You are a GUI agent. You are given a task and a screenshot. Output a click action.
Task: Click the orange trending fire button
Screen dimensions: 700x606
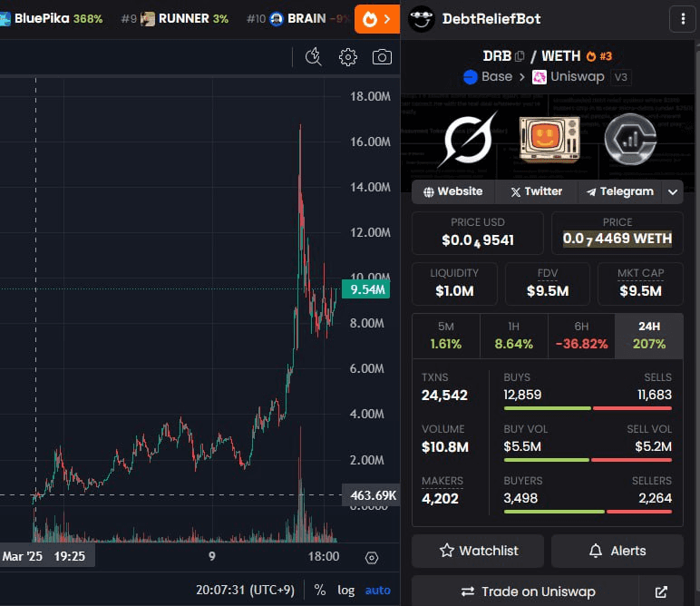(376, 18)
